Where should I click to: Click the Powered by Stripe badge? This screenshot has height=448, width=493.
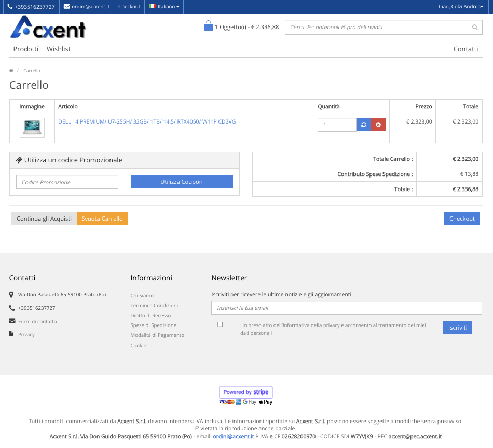pyautogui.click(x=246, y=392)
